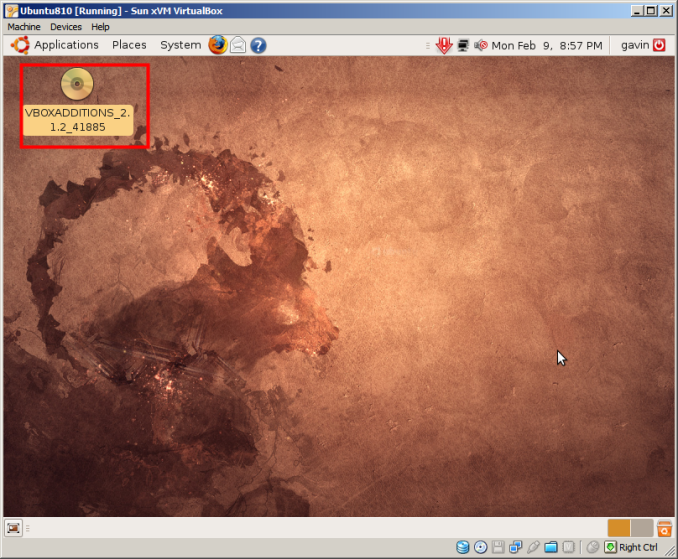Launch Firefox from the top panel

point(217,45)
